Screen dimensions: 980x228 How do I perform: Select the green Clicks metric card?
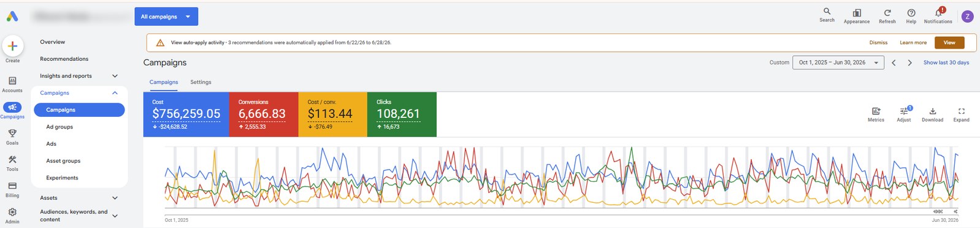point(402,114)
